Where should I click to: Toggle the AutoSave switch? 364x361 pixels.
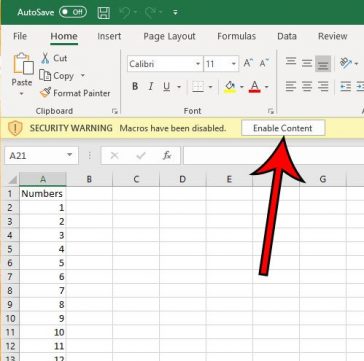click(x=73, y=12)
